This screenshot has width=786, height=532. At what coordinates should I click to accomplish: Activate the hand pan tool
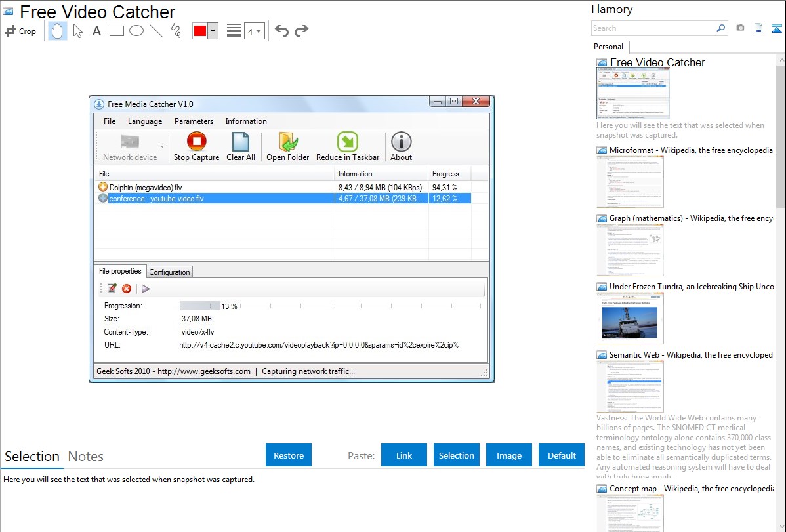pos(57,31)
